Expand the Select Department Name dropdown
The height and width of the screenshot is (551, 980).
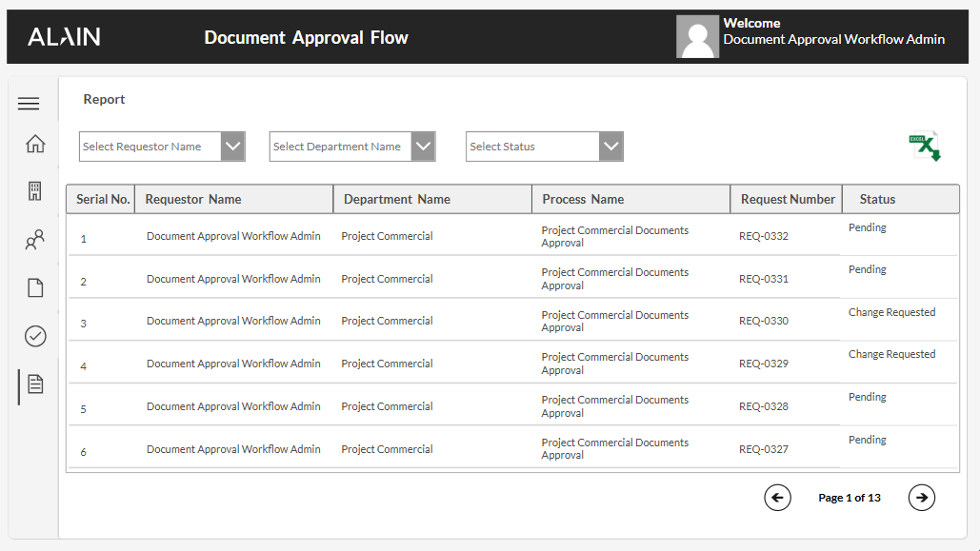pos(352,147)
